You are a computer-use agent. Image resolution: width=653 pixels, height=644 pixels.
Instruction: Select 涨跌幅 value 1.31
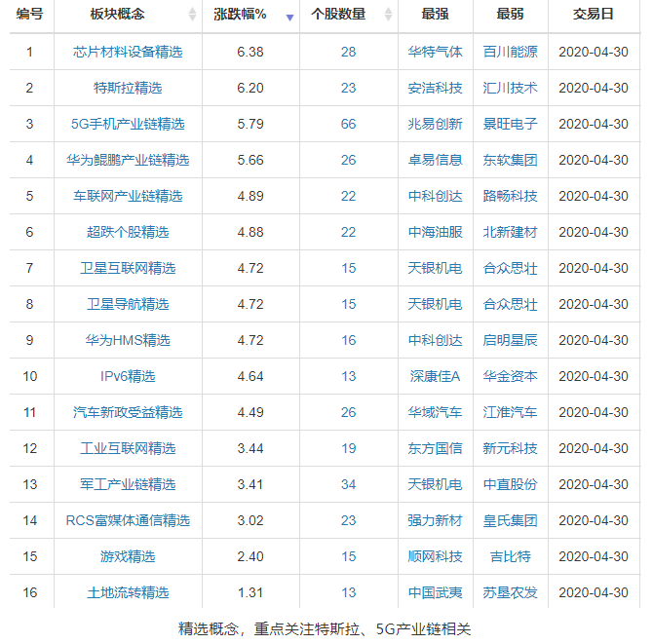point(250,592)
